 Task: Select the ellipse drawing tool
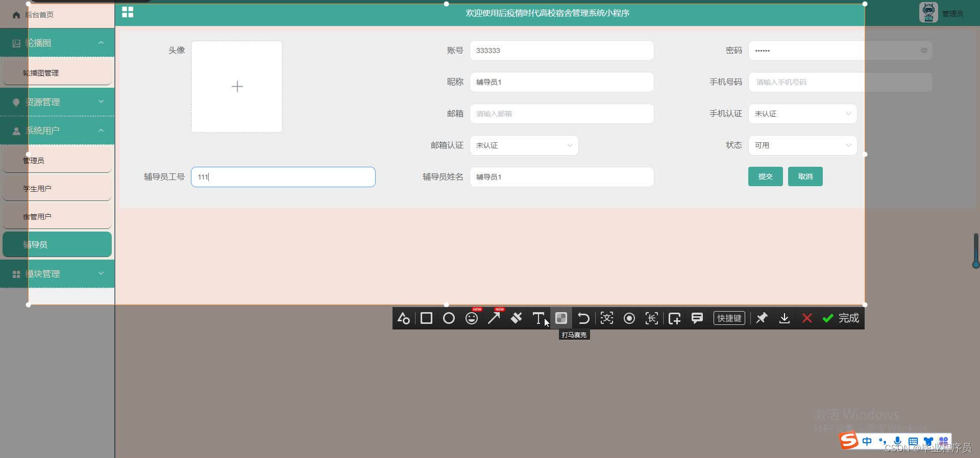[449, 318]
